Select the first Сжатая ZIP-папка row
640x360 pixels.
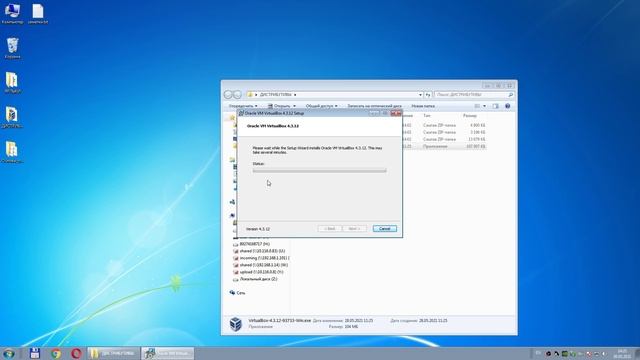(444, 125)
